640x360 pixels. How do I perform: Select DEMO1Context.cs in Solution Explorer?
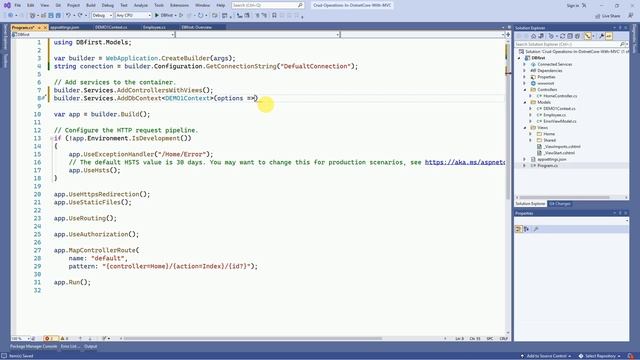coord(559,109)
